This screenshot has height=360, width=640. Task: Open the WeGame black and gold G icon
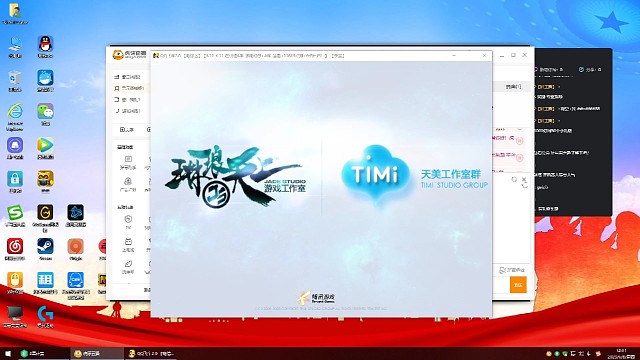pos(45,213)
